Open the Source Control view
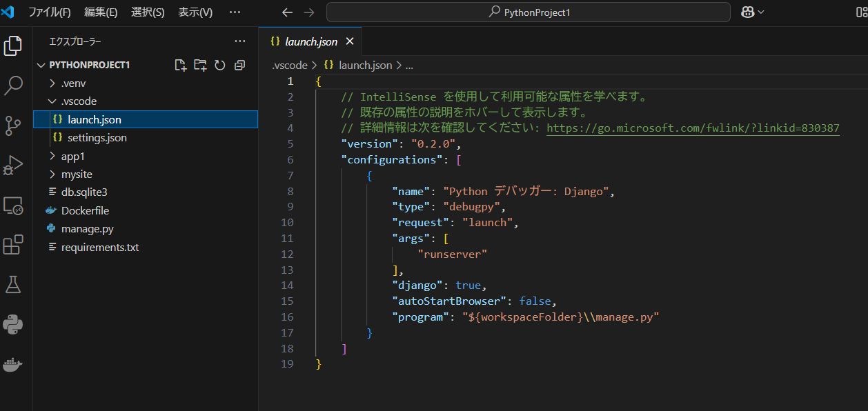This screenshot has height=411, width=868. point(14,126)
